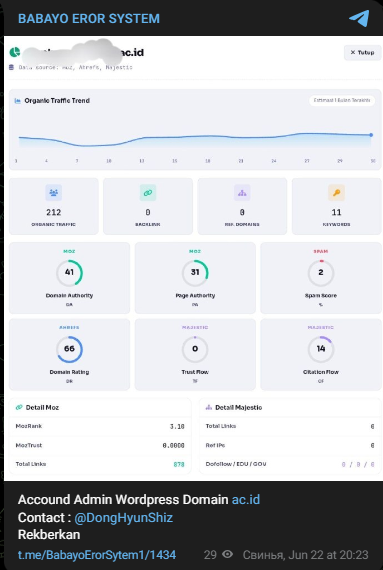Open the t.me/BabayoErorSytem1/1434 link
Screen dimensions: 383x570
click(x=97, y=555)
